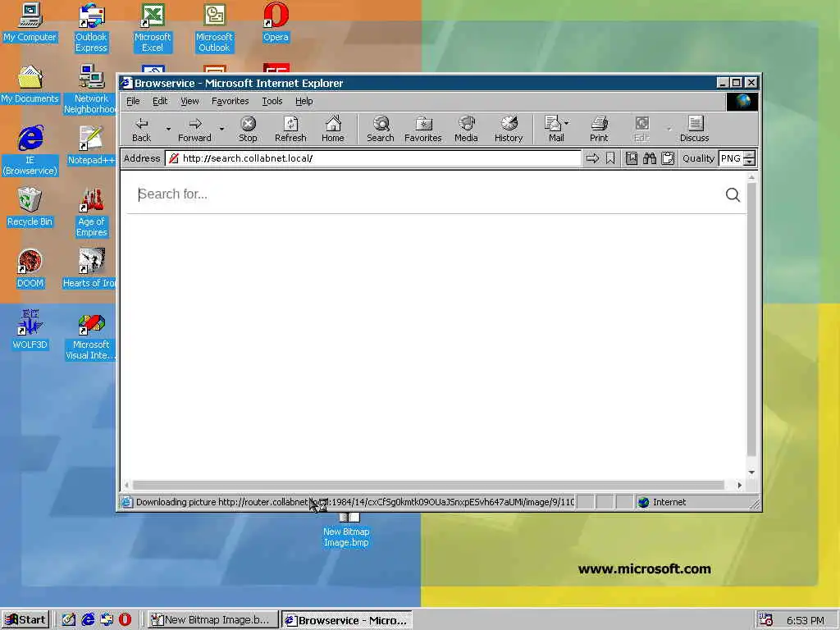Screen dimensions: 840x630
Task: Click the system tray icon beside clock
Action: [x=766, y=620]
